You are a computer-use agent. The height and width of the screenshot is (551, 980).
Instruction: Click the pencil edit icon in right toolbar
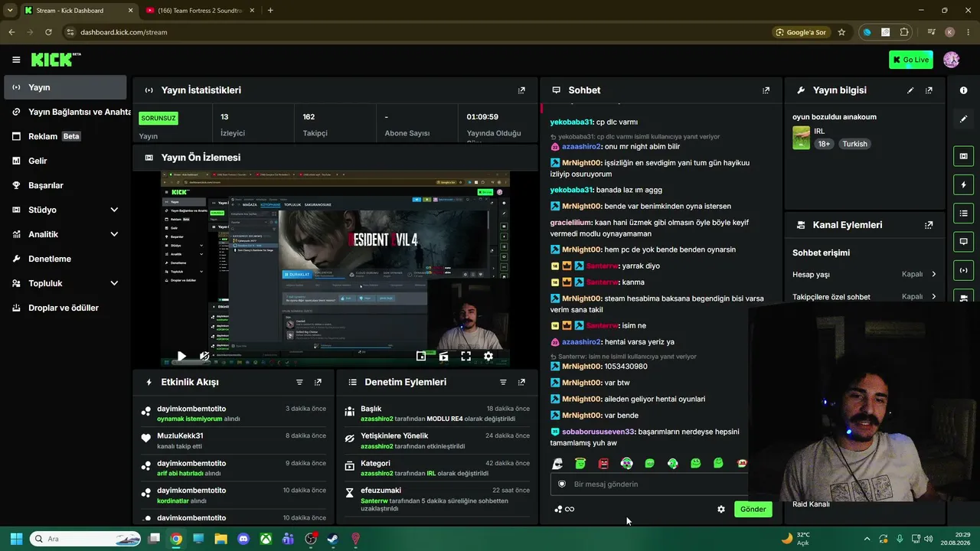point(963,119)
